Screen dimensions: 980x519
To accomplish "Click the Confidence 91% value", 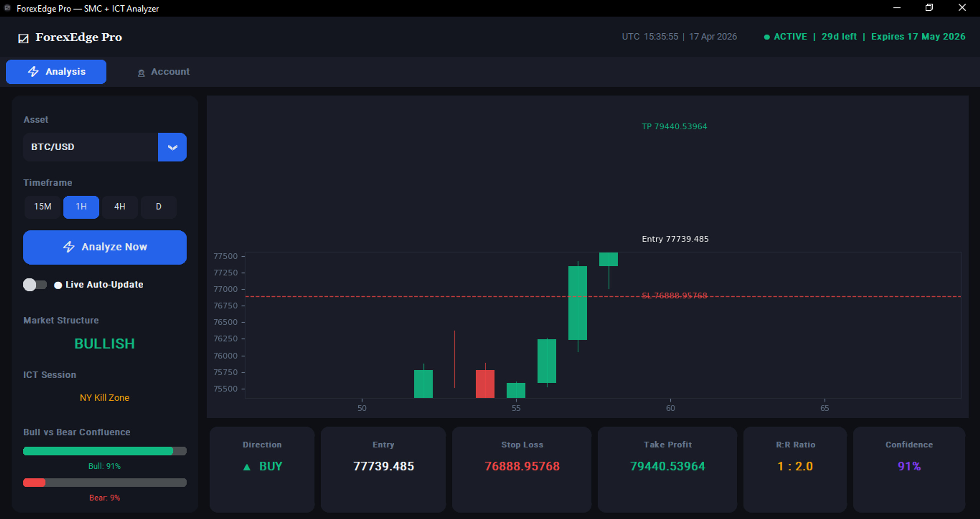I will point(909,467).
